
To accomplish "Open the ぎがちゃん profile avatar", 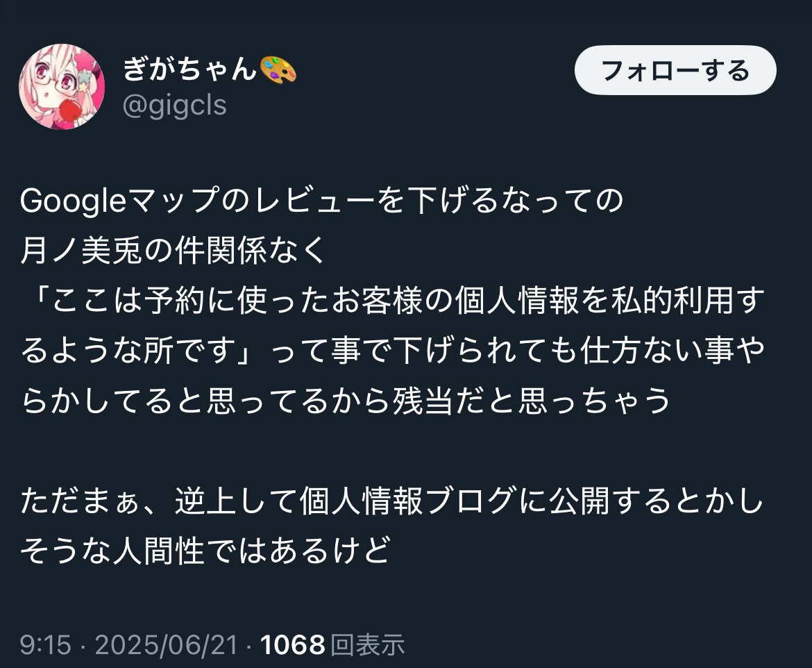I will click(62, 87).
